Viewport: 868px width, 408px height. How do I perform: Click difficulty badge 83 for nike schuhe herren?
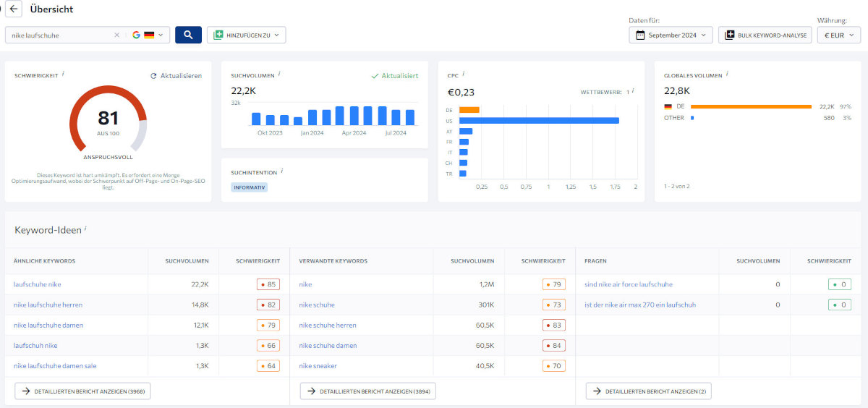click(554, 326)
